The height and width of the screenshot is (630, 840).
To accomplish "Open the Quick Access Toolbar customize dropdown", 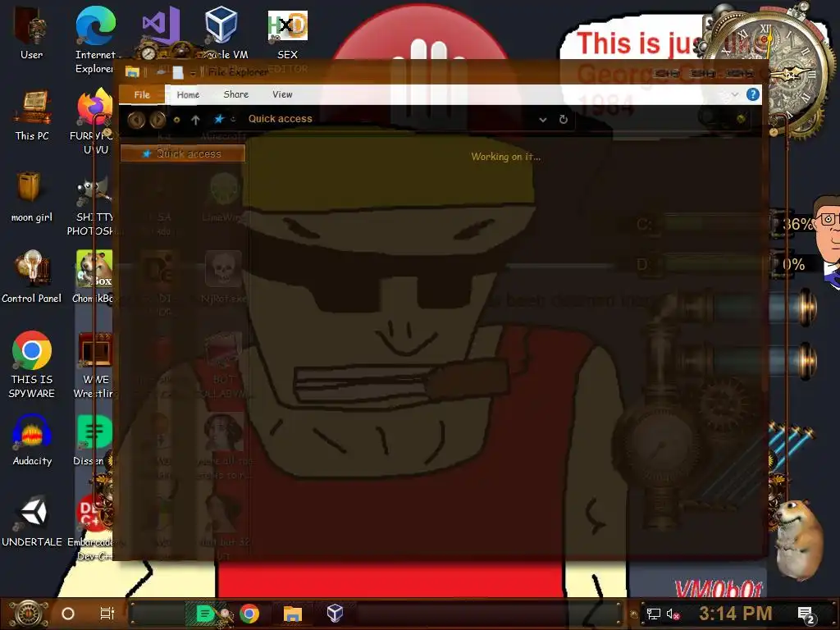I will (x=193, y=73).
